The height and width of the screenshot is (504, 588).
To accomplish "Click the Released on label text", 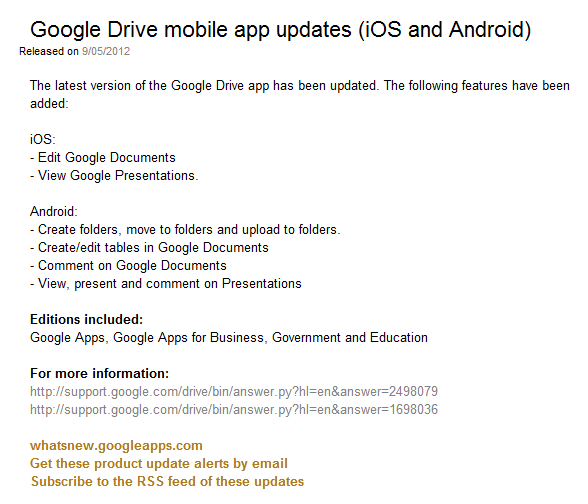I will click(x=49, y=51).
